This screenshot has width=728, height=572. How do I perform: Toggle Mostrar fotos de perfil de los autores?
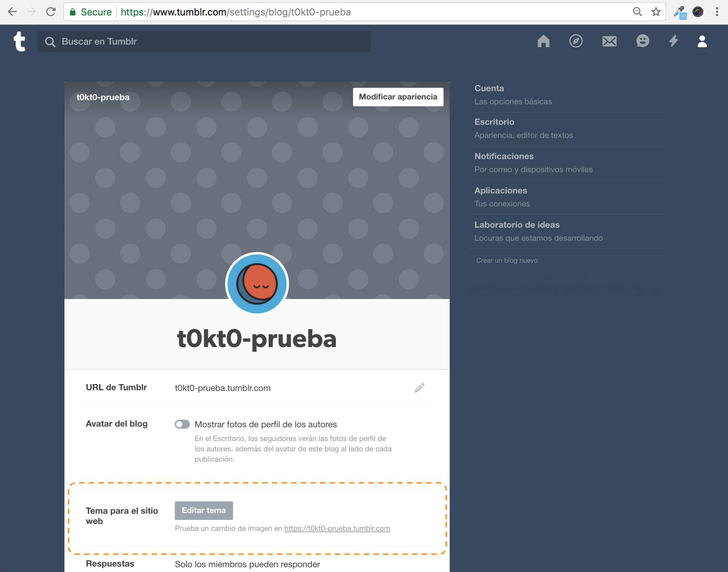pos(182,424)
